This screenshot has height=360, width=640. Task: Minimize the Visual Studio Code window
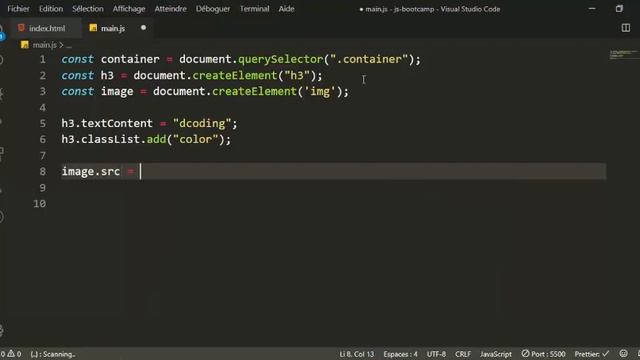[592, 9]
